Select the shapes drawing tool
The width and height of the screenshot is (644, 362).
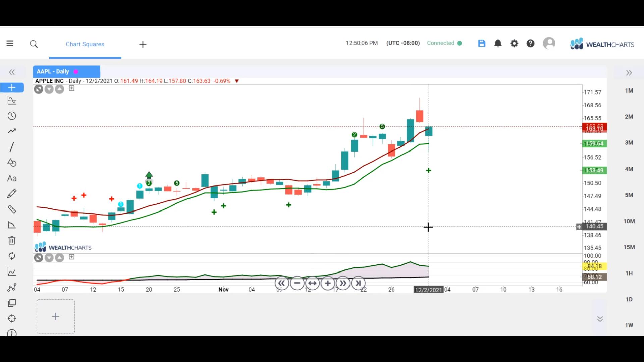12,163
